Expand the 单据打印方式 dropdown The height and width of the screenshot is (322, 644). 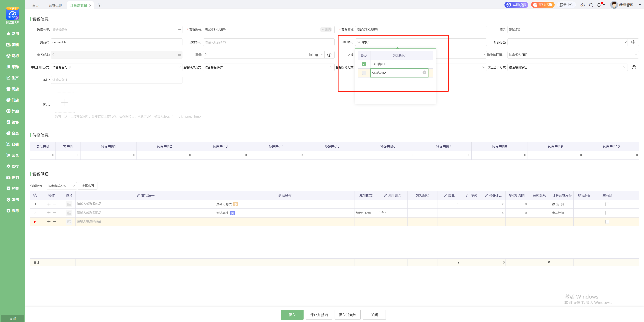[x=179, y=67]
